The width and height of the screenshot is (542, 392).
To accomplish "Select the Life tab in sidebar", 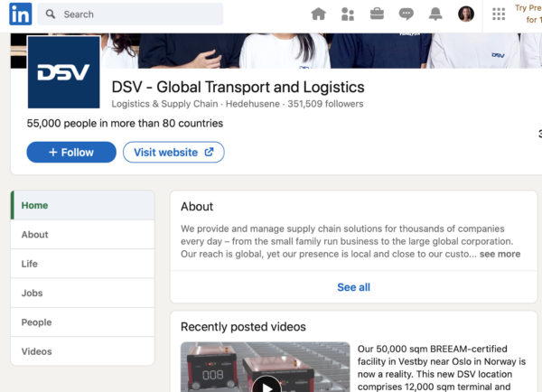I will [82, 264].
